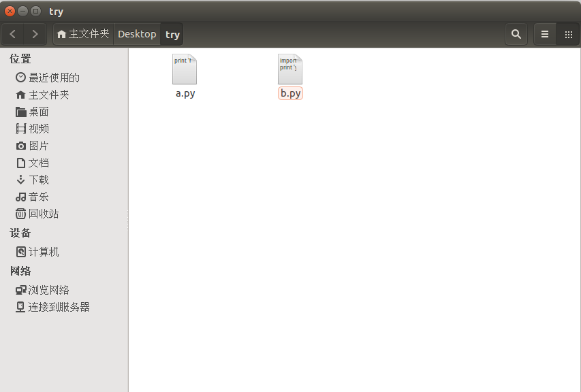
Task: Minimize the try window
Action: [x=23, y=11]
